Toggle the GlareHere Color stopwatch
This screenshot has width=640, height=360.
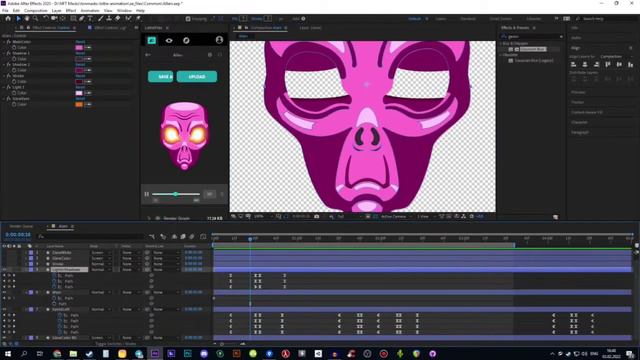pos(14,104)
